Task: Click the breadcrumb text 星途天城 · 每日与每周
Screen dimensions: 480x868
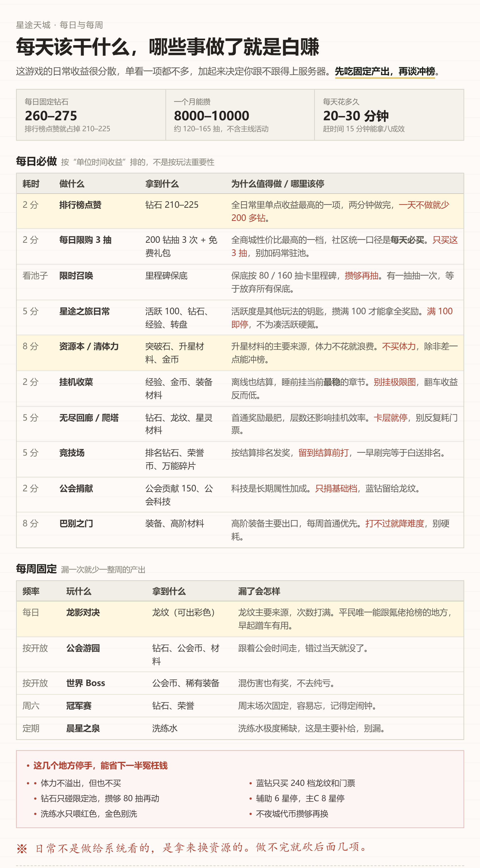Action: pyautogui.click(x=59, y=25)
